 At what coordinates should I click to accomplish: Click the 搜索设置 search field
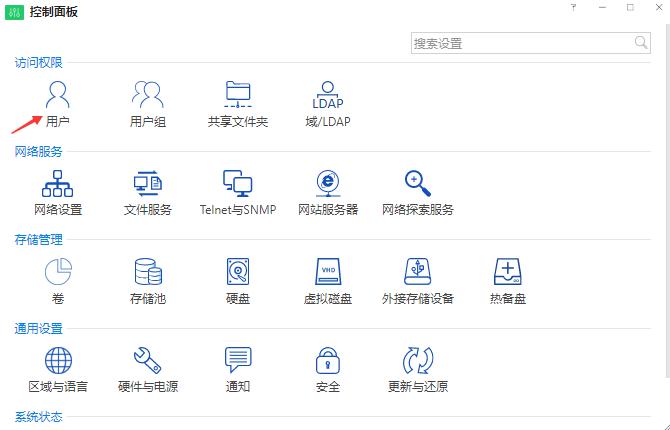[520, 43]
